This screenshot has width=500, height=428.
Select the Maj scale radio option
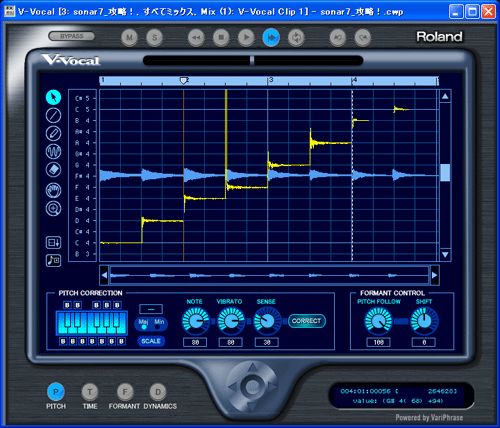(x=144, y=324)
